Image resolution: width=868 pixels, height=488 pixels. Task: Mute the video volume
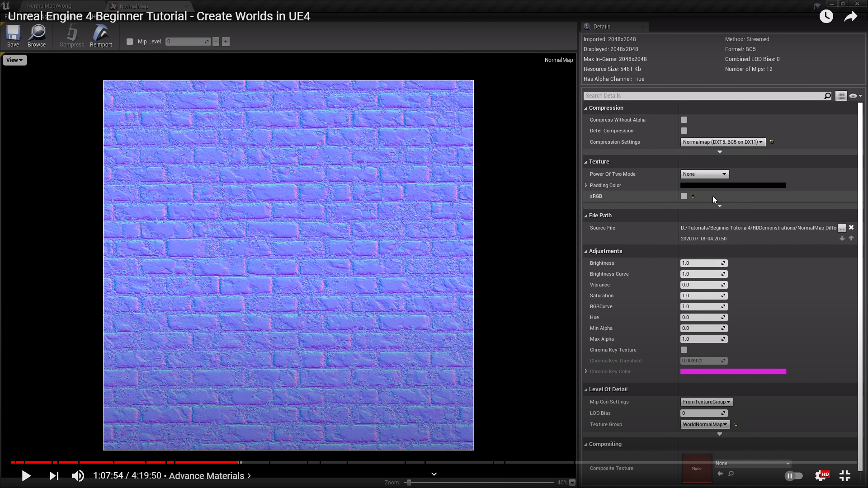tap(78, 476)
